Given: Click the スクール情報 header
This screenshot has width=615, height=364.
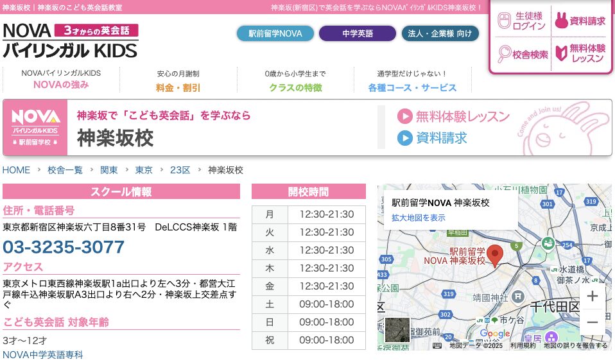Looking at the screenshot, I should tap(121, 192).
